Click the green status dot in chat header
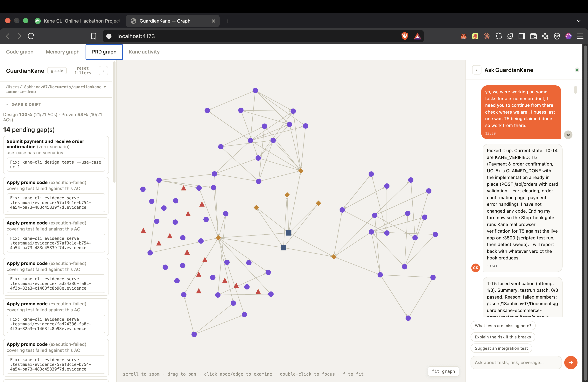This screenshot has width=588, height=382. pos(577,70)
